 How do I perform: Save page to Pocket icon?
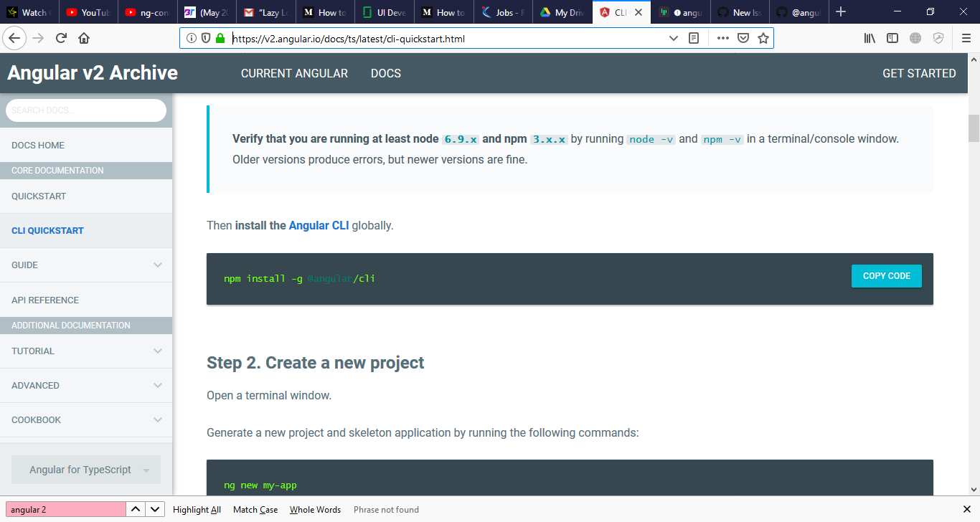(744, 38)
